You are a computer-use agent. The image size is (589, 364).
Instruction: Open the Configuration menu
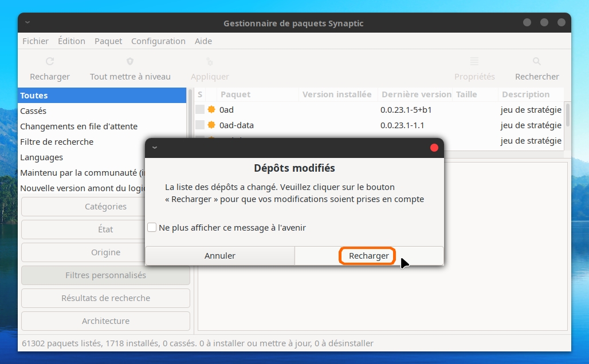point(158,41)
